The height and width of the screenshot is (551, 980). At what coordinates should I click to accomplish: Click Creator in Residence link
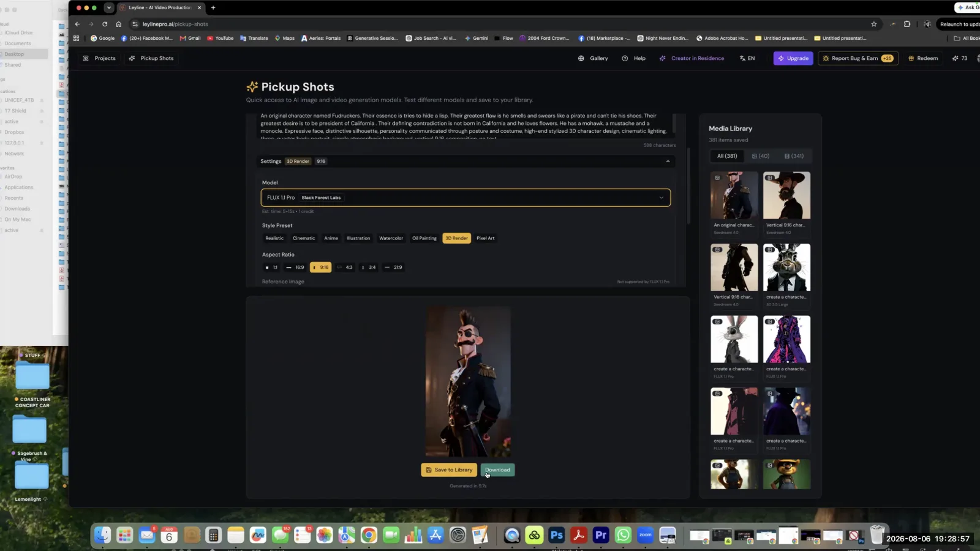pyautogui.click(x=692, y=58)
